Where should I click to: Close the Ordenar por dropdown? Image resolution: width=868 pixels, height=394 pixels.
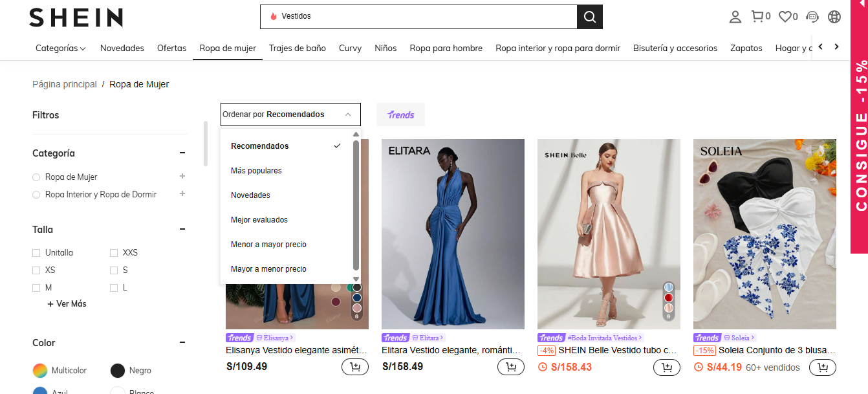[290, 115]
